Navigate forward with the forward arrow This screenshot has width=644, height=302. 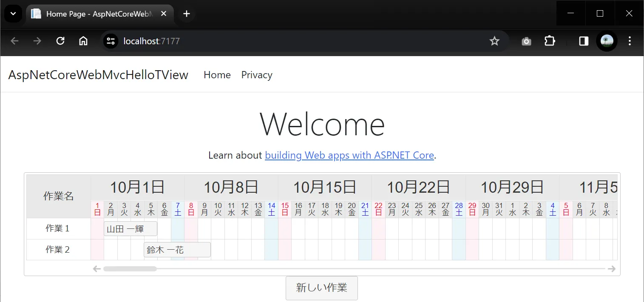(37, 41)
